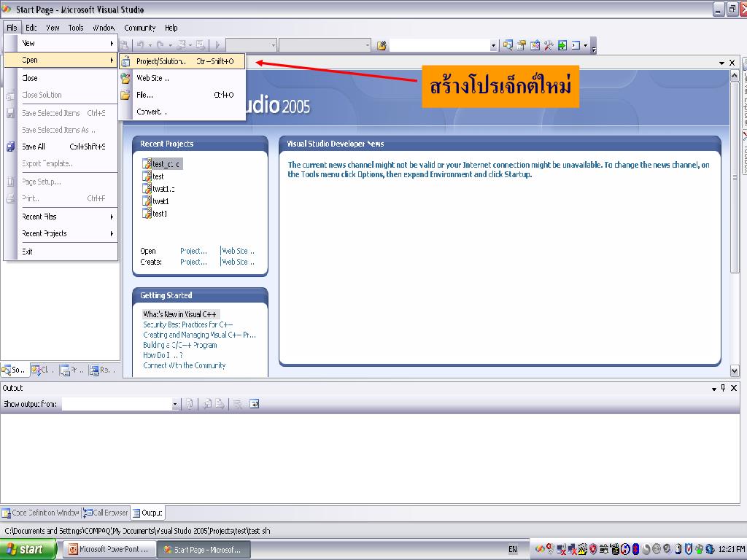Click the Open Project... link
Image resolution: width=747 pixels, height=560 pixels.
(193, 251)
